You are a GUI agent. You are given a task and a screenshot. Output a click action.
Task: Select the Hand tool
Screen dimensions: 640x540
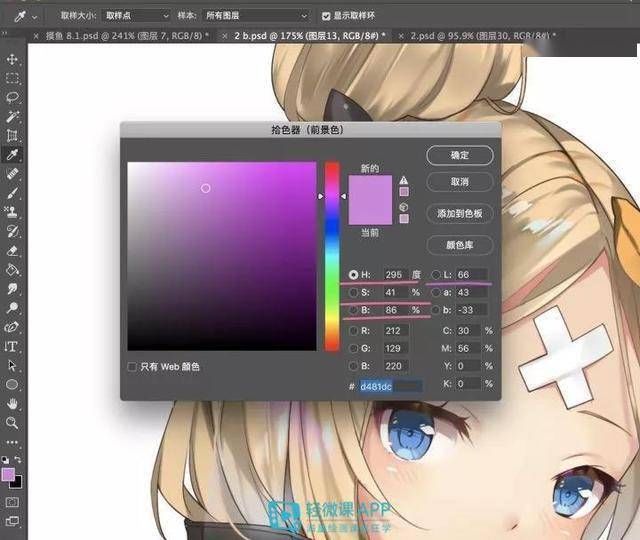12,404
